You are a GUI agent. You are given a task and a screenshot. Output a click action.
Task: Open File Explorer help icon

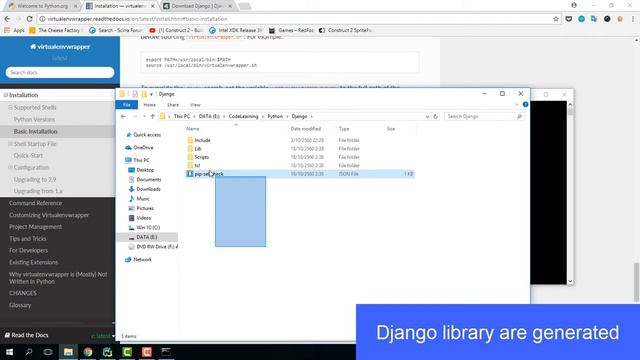point(525,105)
